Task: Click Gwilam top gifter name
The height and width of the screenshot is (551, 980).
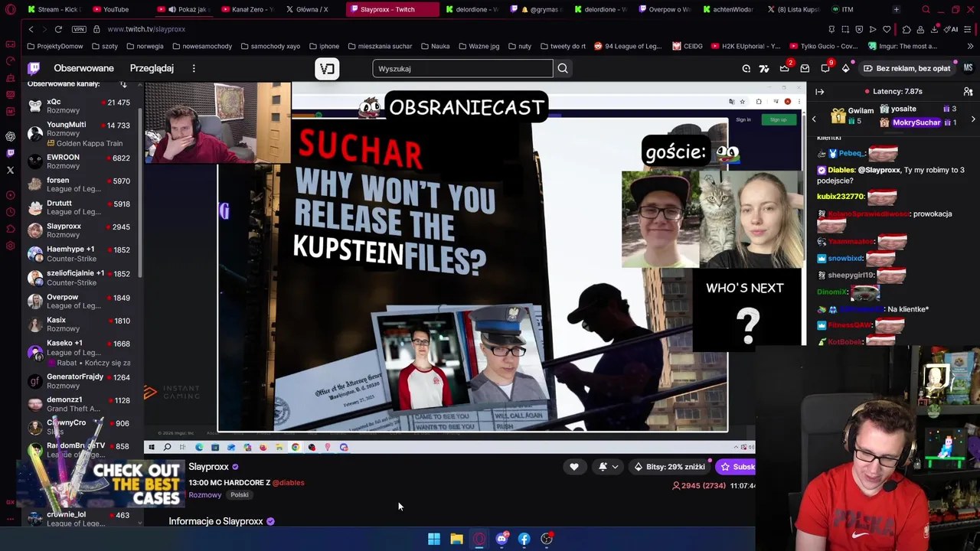Action: pos(861,110)
